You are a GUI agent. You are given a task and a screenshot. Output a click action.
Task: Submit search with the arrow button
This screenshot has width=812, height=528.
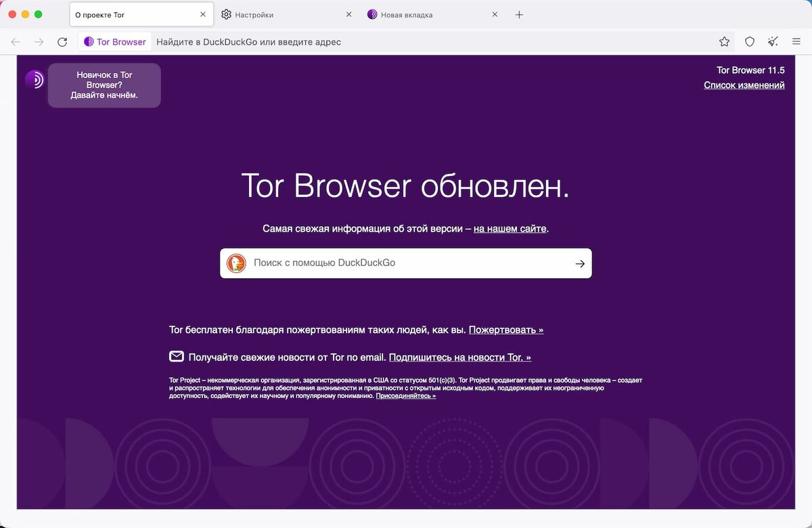pyautogui.click(x=580, y=264)
